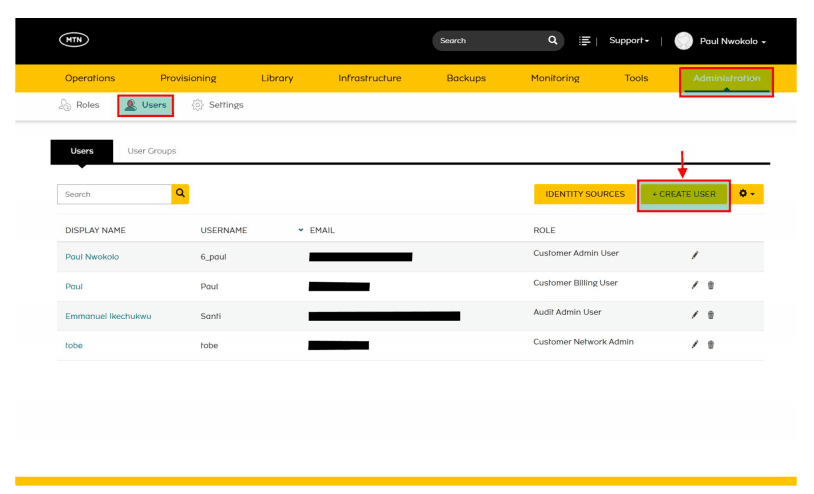Click the Create User button

click(x=684, y=194)
